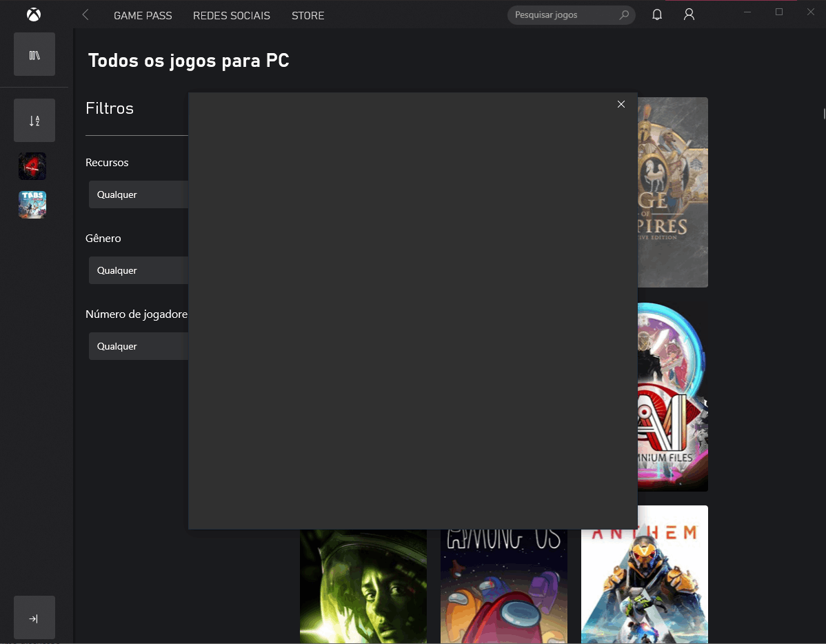The height and width of the screenshot is (644, 826).
Task: Click the Xbox logo icon
Action: [34, 14]
